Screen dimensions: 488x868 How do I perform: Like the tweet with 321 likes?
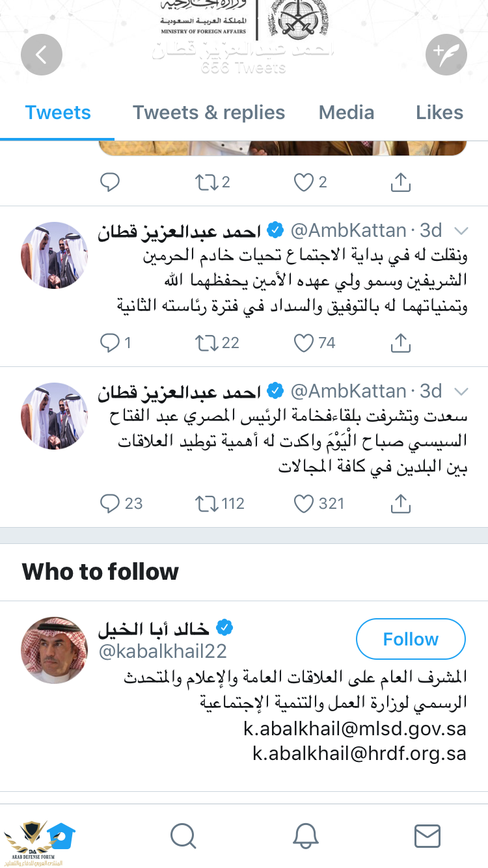[304, 503]
